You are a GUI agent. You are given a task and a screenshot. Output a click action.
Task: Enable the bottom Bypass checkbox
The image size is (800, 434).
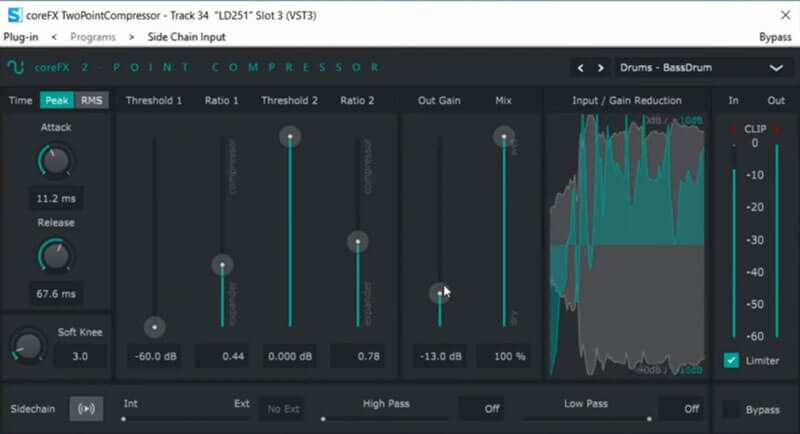click(x=731, y=409)
